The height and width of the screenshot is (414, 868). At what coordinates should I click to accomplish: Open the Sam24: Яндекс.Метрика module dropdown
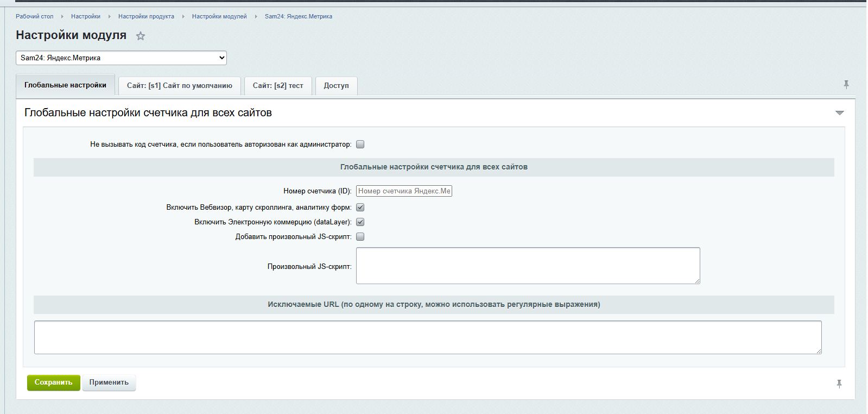pos(121,58)
